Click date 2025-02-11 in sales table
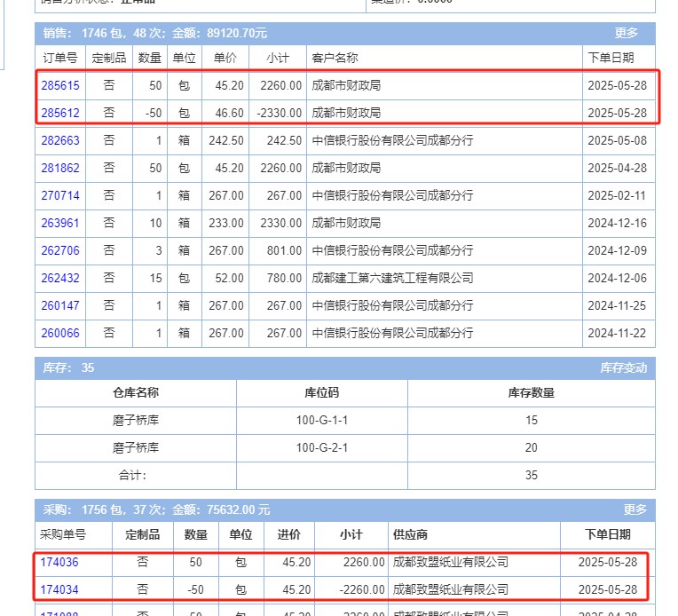Viewport: 678px width, 616px height. 617,195
